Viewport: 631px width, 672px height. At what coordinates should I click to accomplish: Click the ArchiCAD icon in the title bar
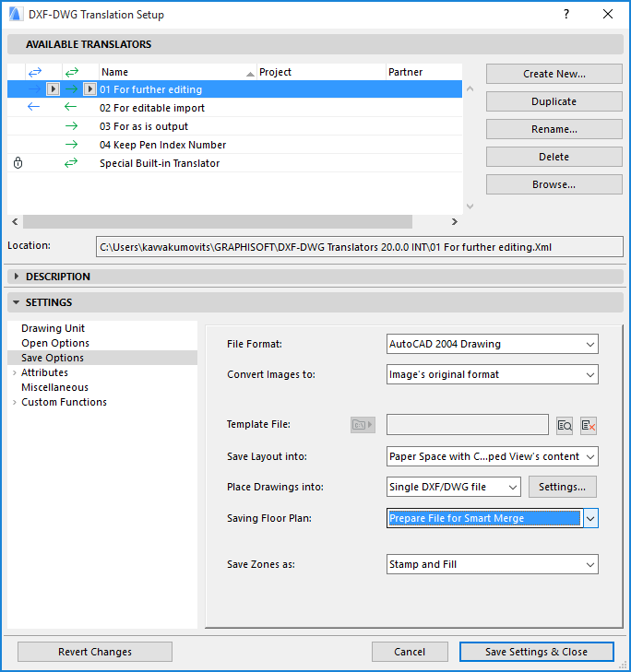(16, 14)
